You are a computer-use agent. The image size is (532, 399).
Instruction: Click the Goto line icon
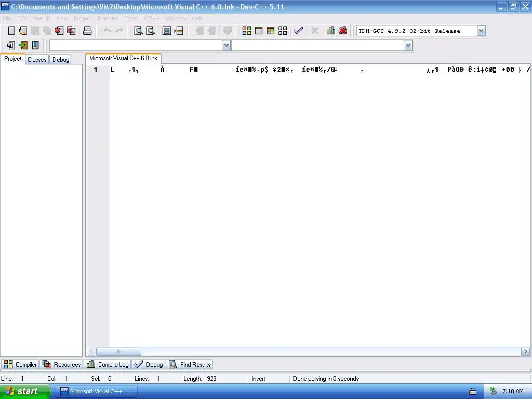(x=179, y=31)
